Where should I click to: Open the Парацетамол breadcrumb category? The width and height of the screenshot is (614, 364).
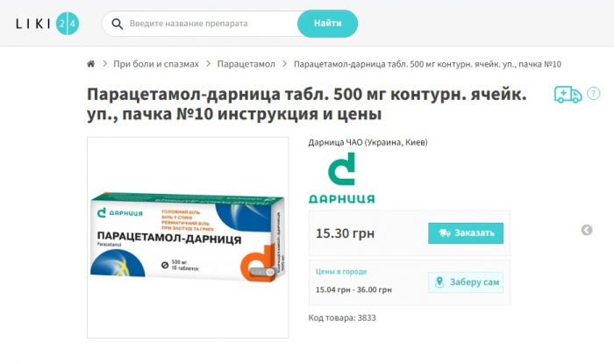pyautogui.click(x=246, y=64)
